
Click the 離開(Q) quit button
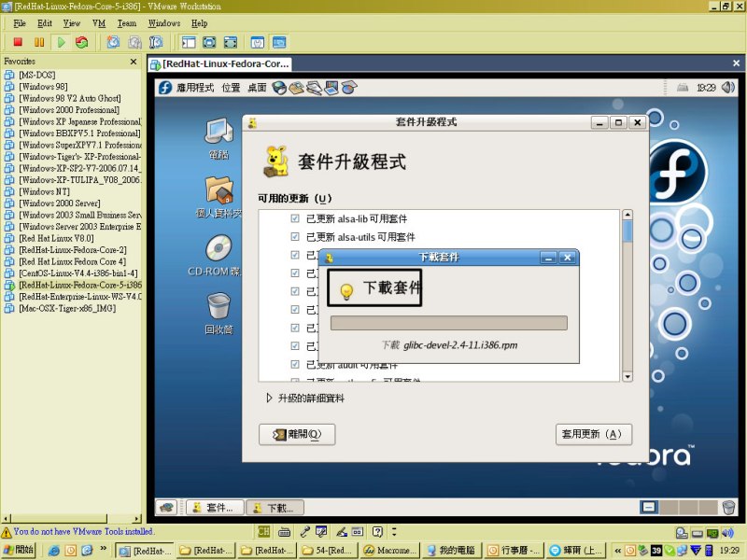(297, 434)
